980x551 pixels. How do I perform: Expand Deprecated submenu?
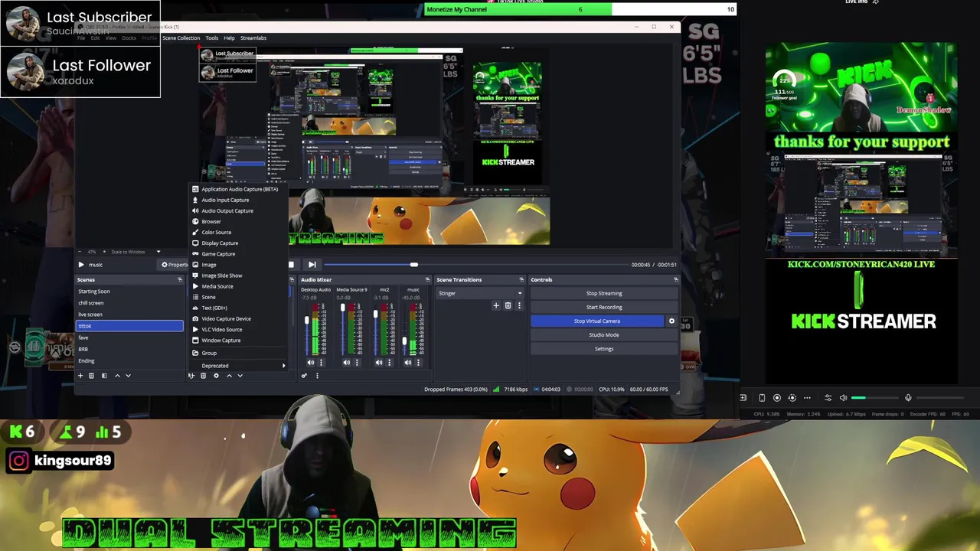tap(240, 366)
